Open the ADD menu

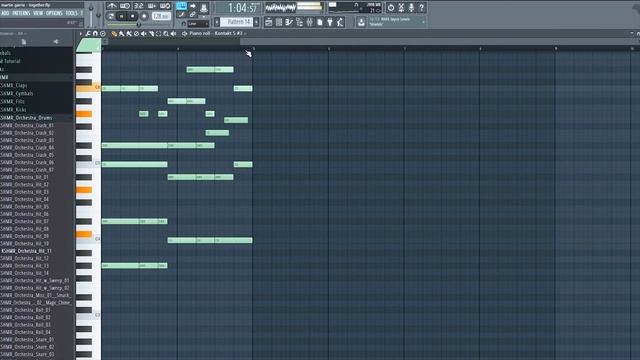[x=5, y=13]
